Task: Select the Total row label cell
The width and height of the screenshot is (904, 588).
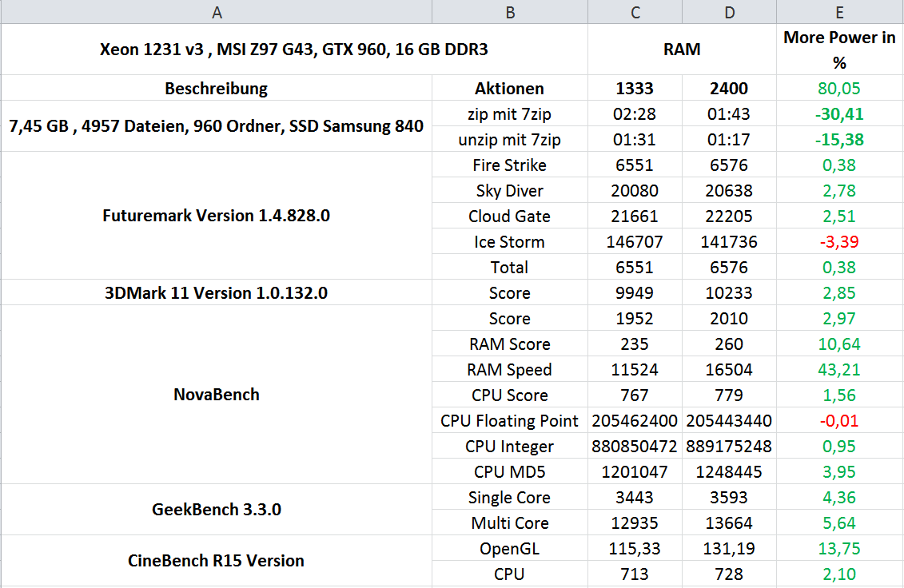Action: [x=510, y=267]
